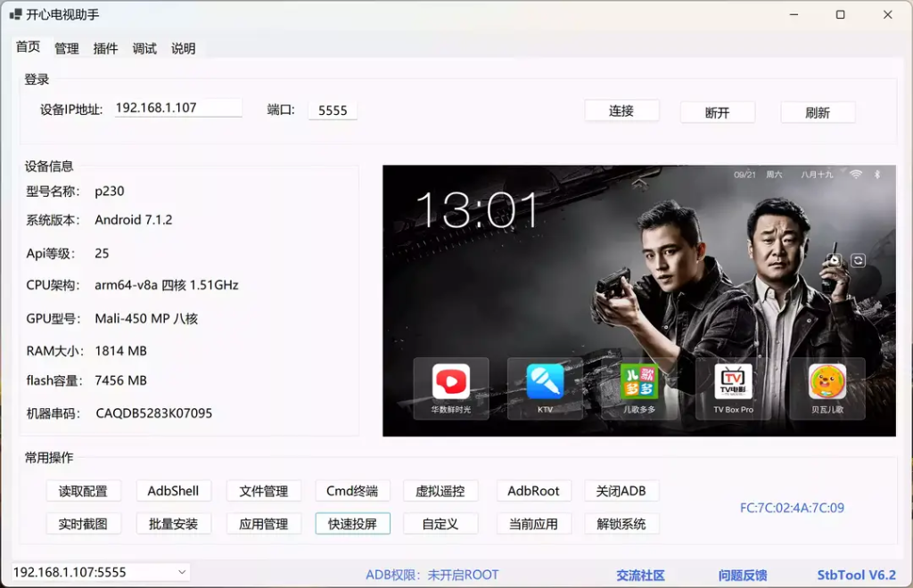Click the TV Box Pro icon
913x588 pixels.
(733, 383)
